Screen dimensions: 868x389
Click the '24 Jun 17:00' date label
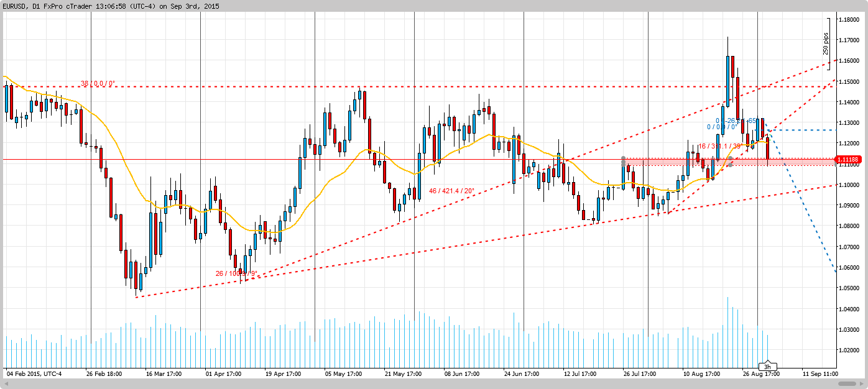[x=522, y=375]
